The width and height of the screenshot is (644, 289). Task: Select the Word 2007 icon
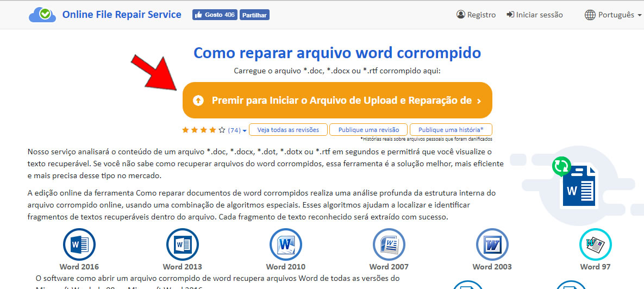pyautogui.click(x=389, y=244)
